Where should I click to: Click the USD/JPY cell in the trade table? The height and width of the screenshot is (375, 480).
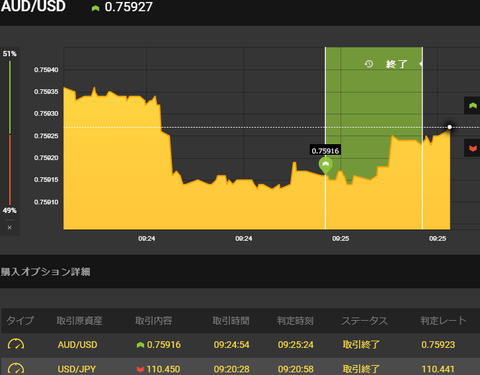pyautogui.click(x=77, y=369)
